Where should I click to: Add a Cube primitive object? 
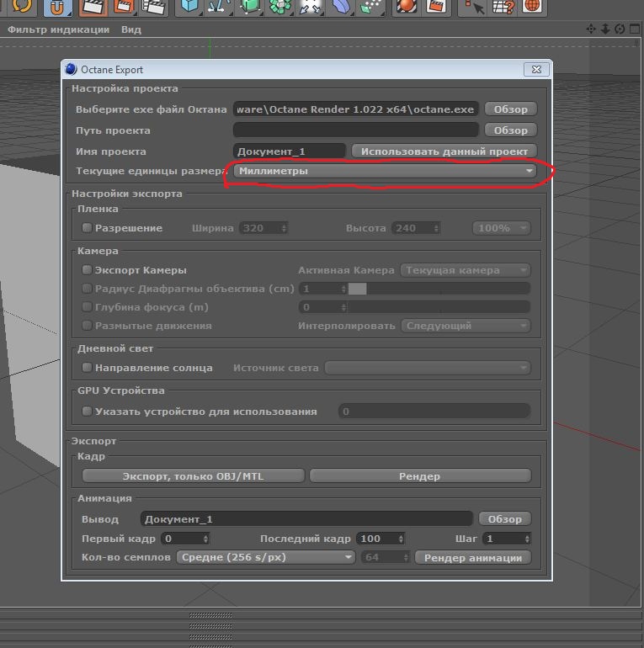189,7
